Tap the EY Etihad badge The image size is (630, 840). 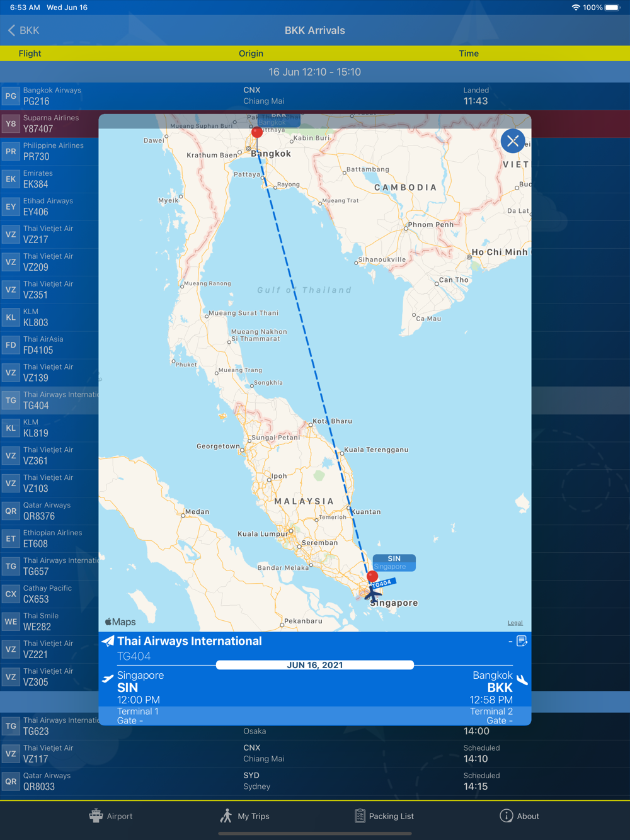11,207
